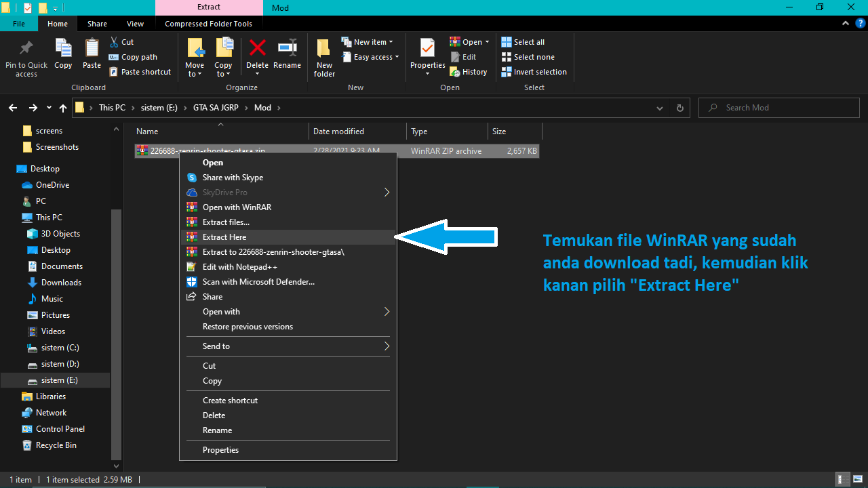This screenshot has height=488, width=868.
Task: Click the Rename button in the Organize group
Action: pos(287,54)
